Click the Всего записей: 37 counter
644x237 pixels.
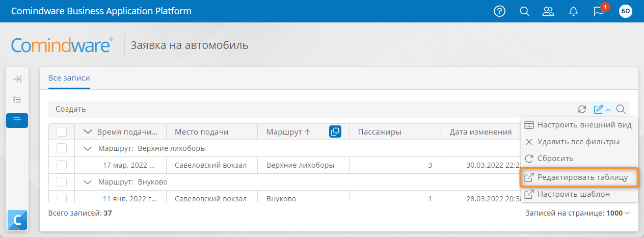[80, 213]
